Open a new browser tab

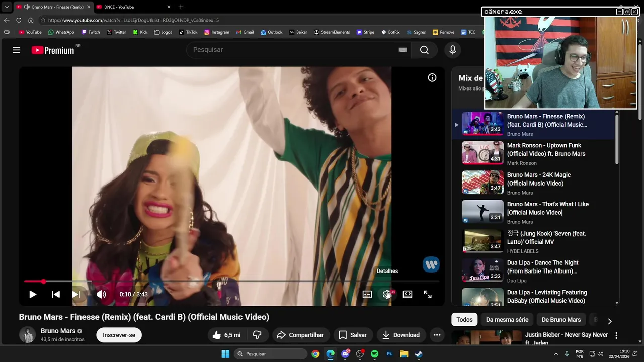pyautogui.click(x=181, y=7)
